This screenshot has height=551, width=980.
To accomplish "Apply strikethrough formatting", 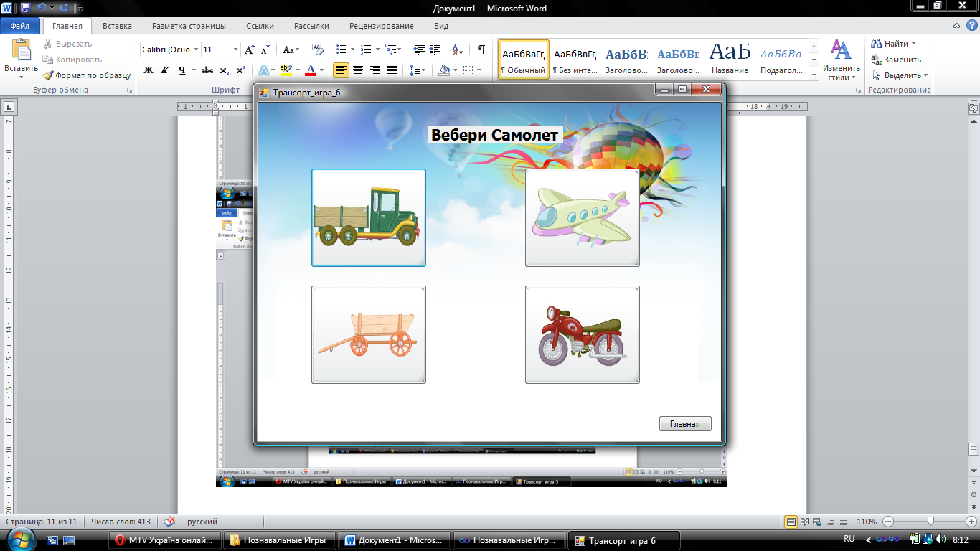I will [207, 70].
